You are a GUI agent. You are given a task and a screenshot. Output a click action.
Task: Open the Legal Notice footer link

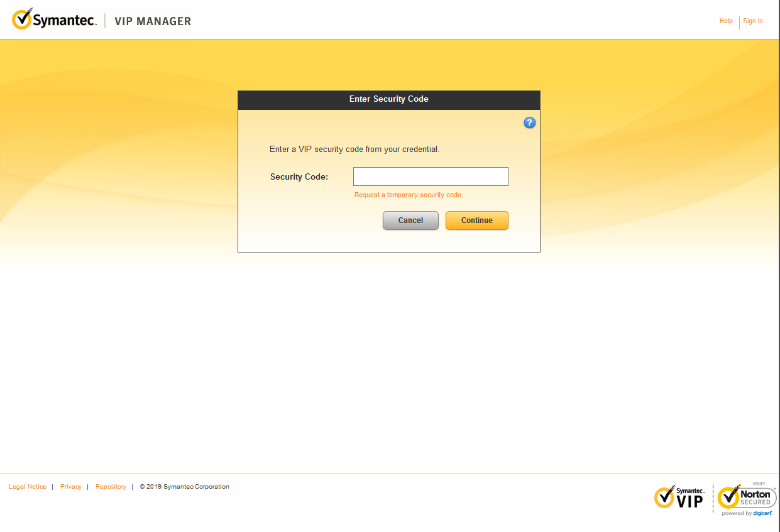[28, 487]
